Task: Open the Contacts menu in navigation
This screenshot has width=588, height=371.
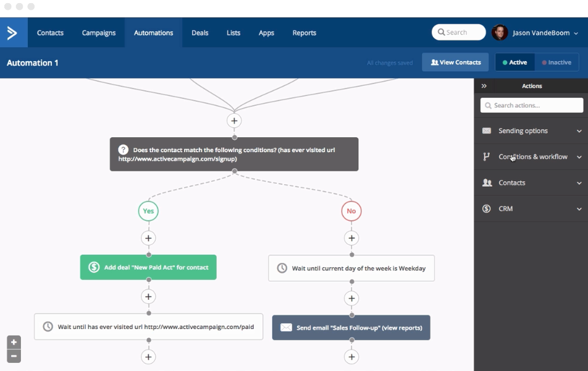Action: (x=50, y=33)
